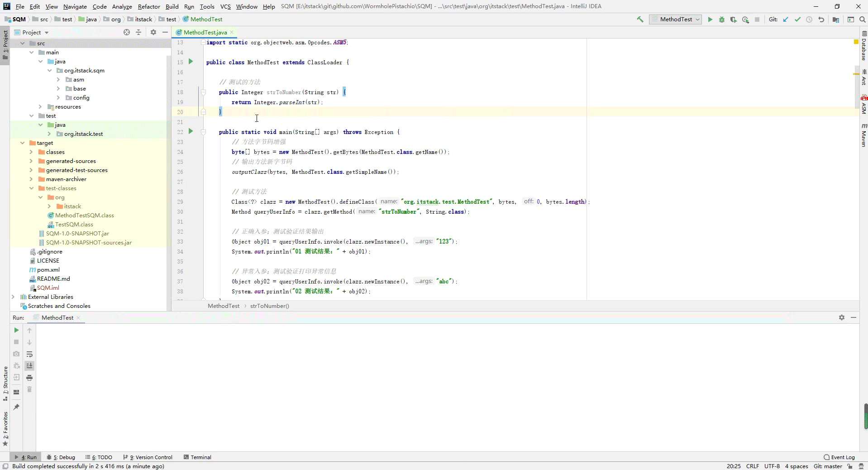
Task: Select pom.xml in the project tree
Action: (x=48, y=270)
